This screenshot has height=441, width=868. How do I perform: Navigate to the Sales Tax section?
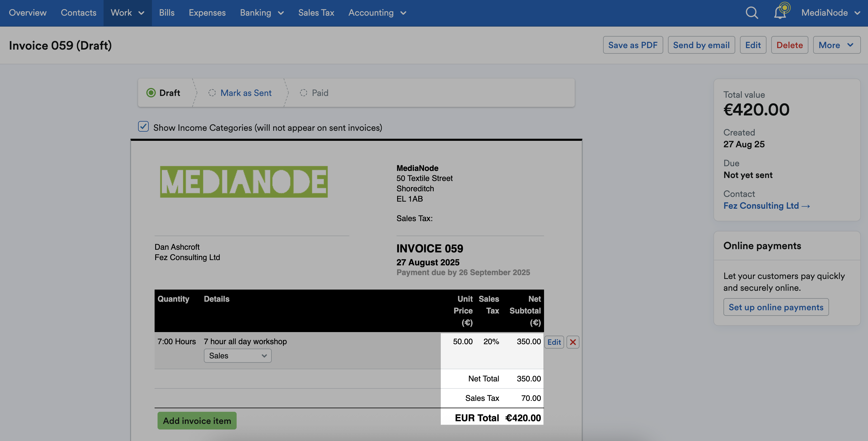click(316, 12)
